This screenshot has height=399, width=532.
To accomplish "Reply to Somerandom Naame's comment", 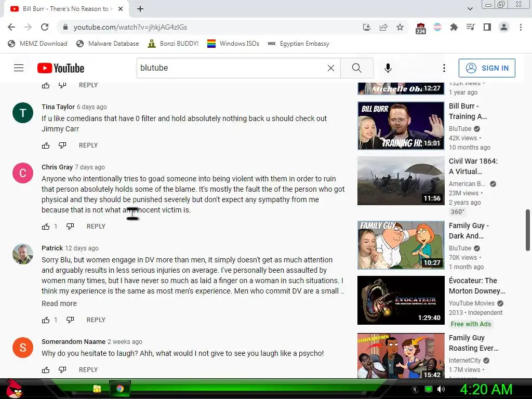I will pyautogui.click(x=88, y=370).
